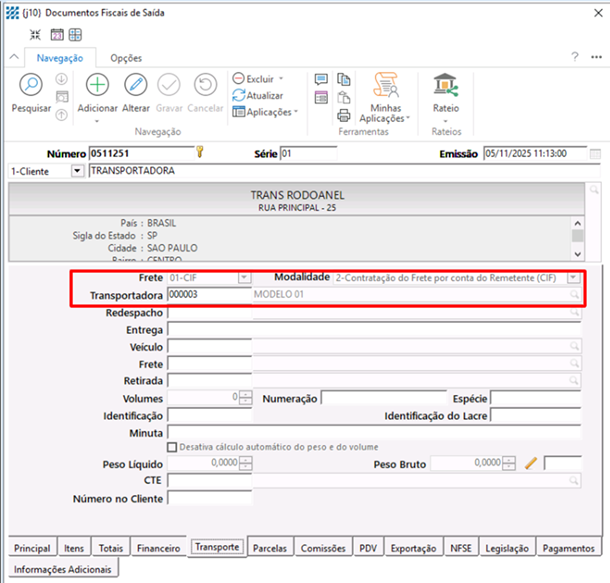Viewport: 610px width, 583px height.
Task: Click the Pesquisar magnifier icon
Action: (30, 86)
